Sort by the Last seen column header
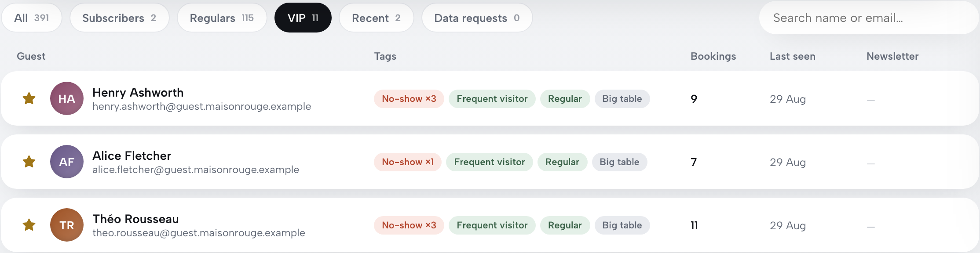This screenshot has width=980, height=253. (793, 56)
